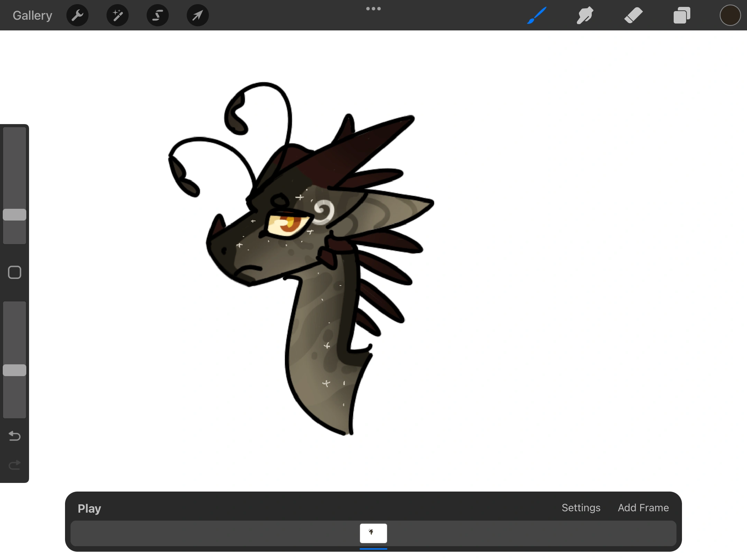
Task: Undo the last action with the sidebar arrow
Action: [x=15, y=436]
